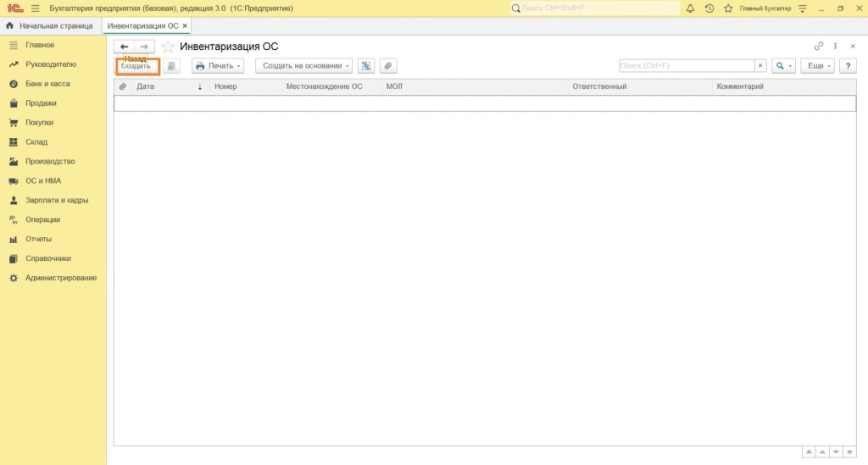Screen dimensions: 868x465
Task: Open the hamburger service menu in title bar
Action: tap(35, 8)
